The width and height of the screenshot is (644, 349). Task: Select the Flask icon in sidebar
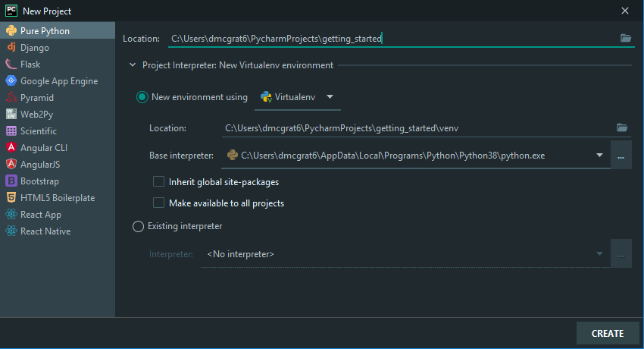[11, 64]
